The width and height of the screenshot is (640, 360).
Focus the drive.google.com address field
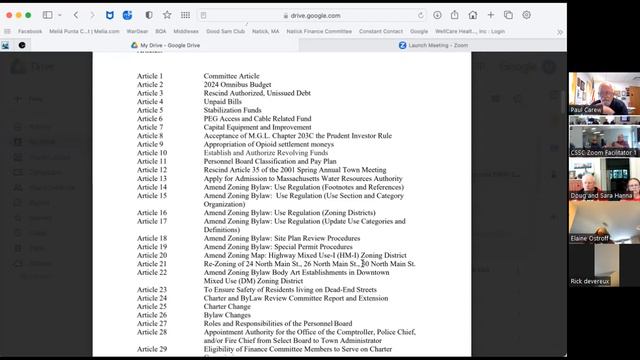click(x=312, y=16)
